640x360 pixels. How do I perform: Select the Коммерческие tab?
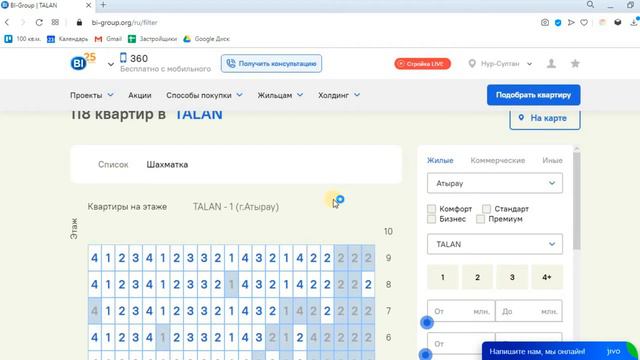pos(498,160)
